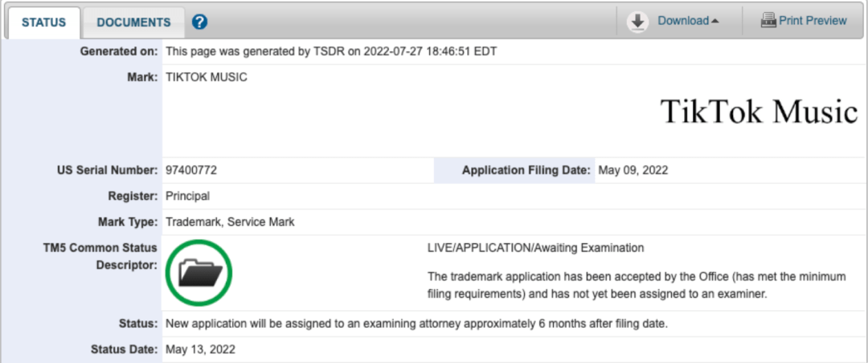Select the STATUS tab
Screen dimensions: 868x363
(x=43, y=22)
